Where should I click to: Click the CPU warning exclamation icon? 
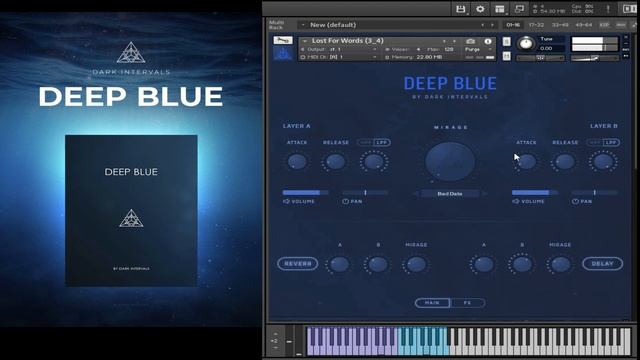click(608, 9)
